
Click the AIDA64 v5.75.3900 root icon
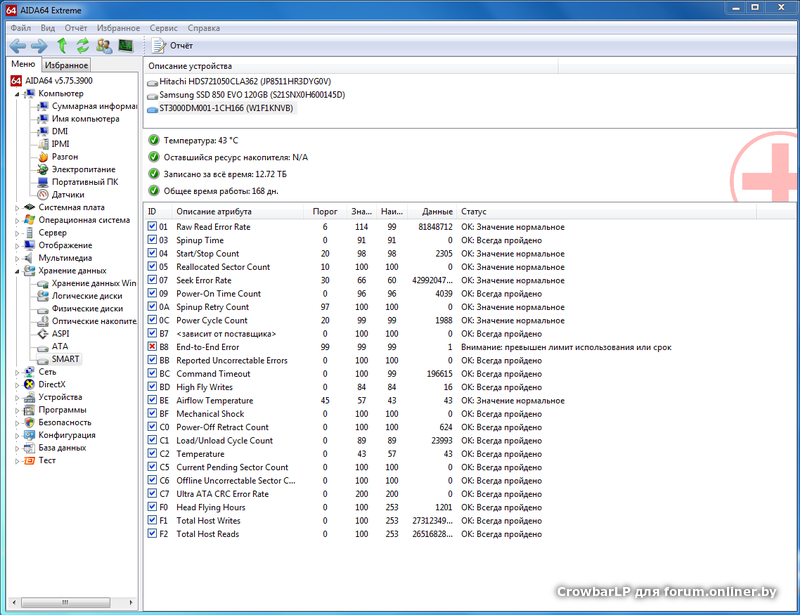16,81
